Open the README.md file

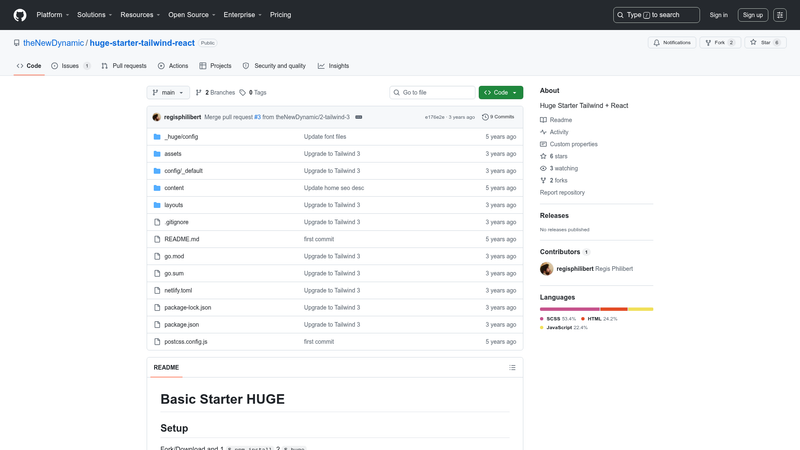[182, 239]
